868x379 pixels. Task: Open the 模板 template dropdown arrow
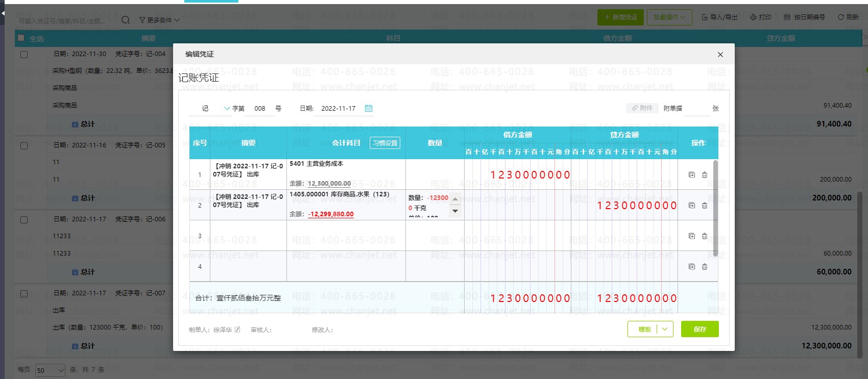pyautogui.click(x=665, y=329)
